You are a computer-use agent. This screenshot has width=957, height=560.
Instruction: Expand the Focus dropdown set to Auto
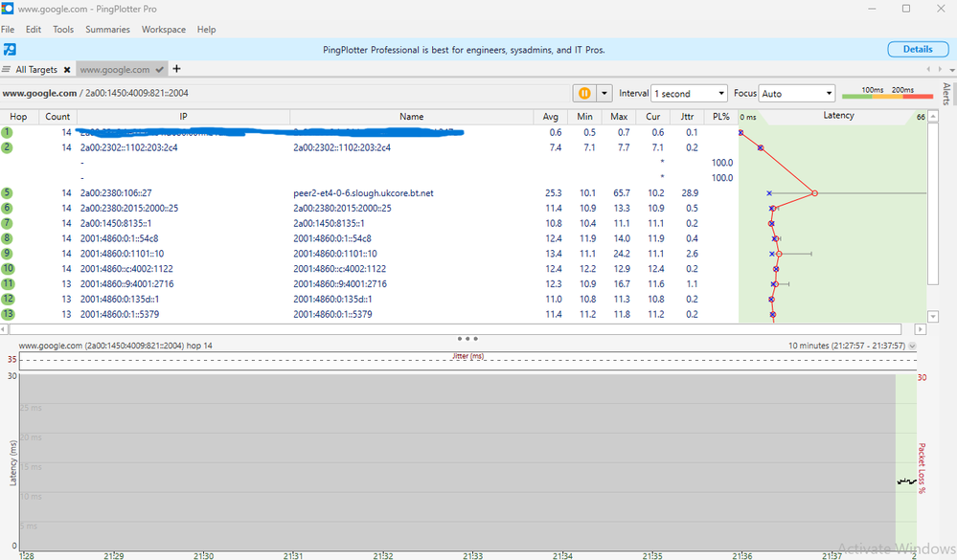[797, 94]
